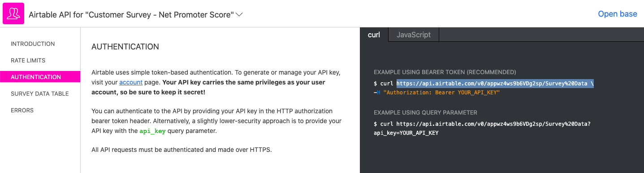Click the curl URL in the query parameter example
Screen dimensions: 644x173
point(493,124)
